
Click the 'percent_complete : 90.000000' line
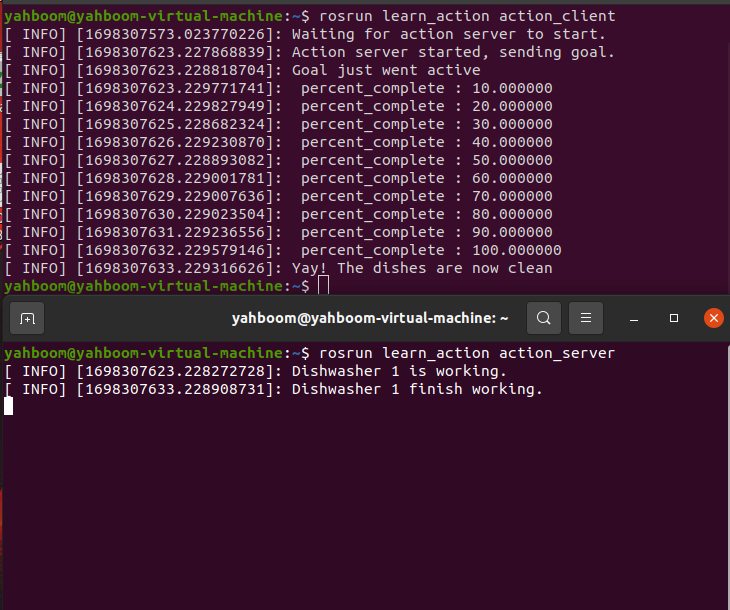[x=278, y=232]
